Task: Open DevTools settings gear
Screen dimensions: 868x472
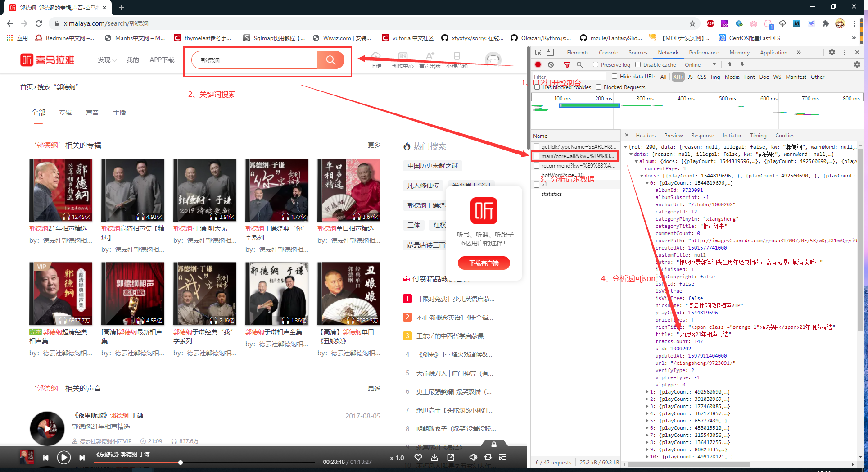Action: point(832,52)
